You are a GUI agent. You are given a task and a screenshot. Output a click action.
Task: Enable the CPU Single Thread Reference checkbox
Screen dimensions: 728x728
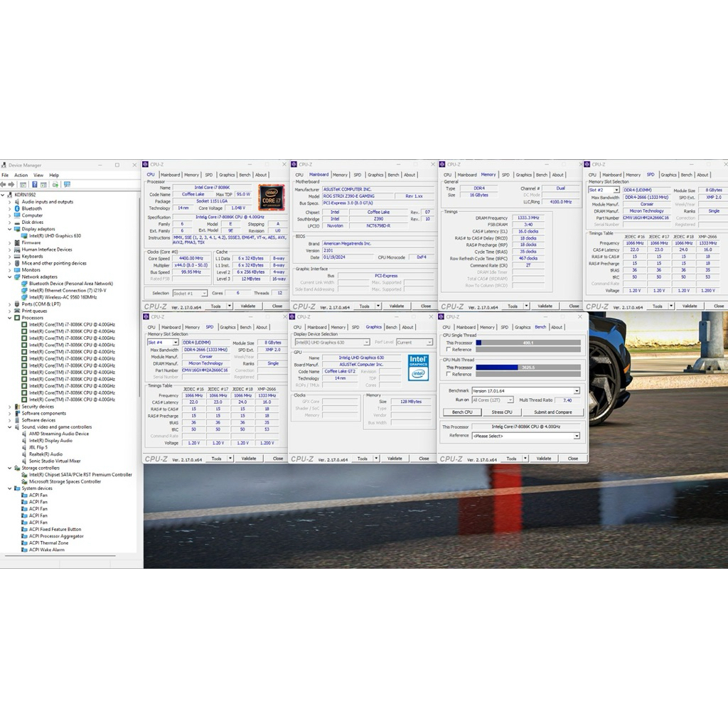(448, 350)
